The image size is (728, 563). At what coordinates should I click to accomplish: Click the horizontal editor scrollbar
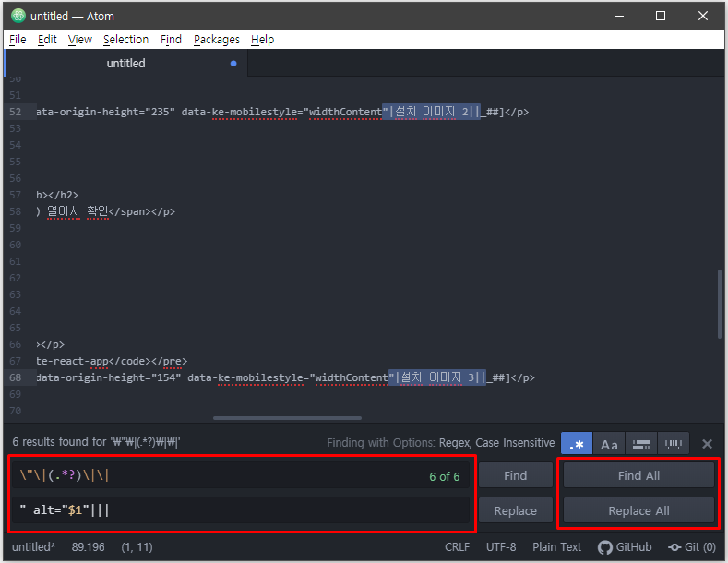[287, 418]
